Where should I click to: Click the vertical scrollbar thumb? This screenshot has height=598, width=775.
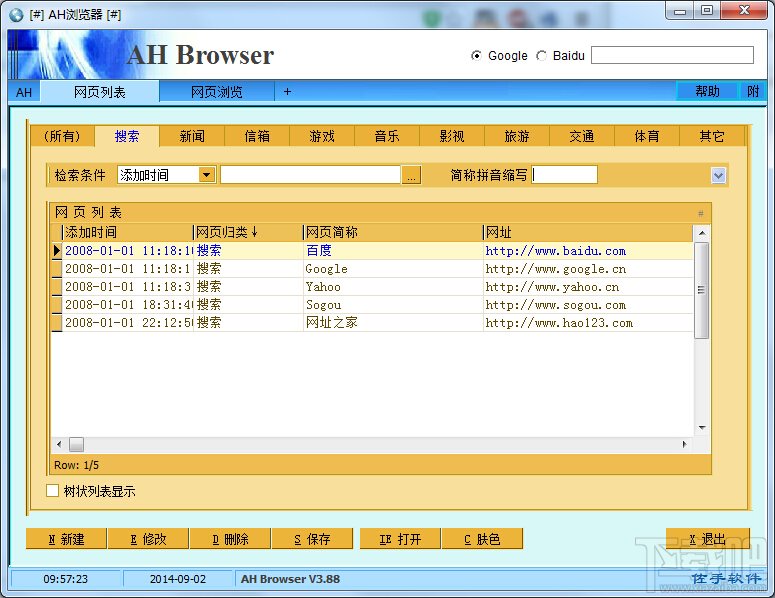(x=701, y=290)
